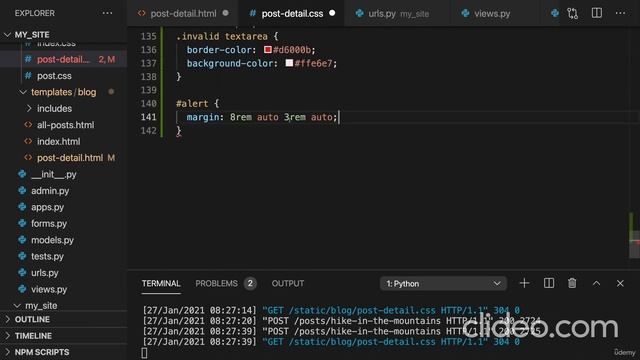This screenshot has height=360, width=640.
Task: Open PROBLEMS panel tab
Action: pos(216,283)
